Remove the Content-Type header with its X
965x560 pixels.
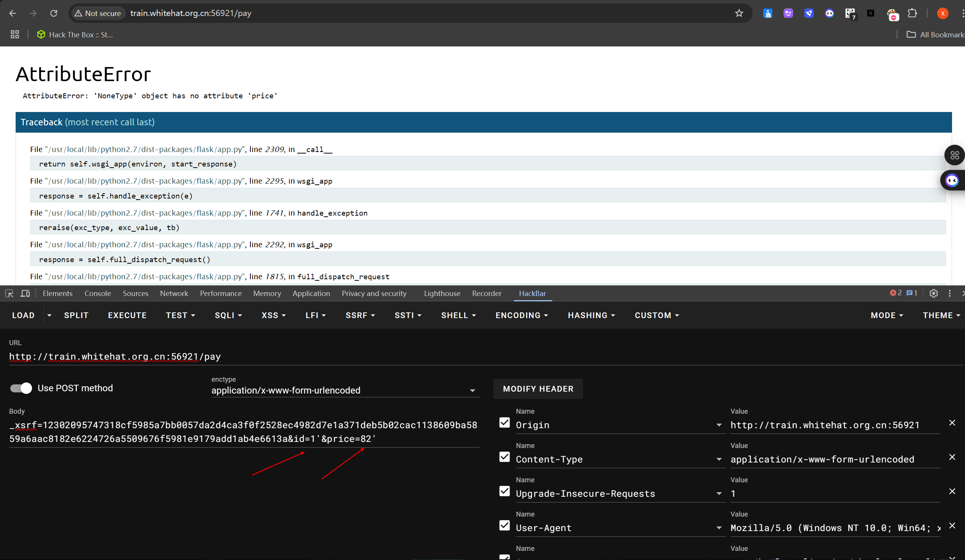click(952, 457)
